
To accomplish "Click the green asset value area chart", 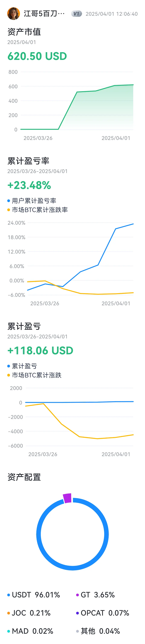I will point(77,107).
